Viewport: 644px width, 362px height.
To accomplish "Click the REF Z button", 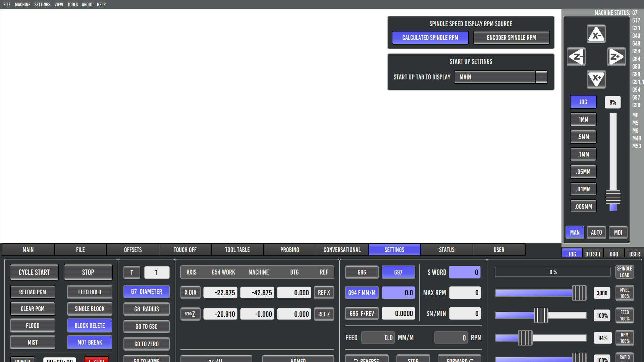I will click(324, 314).
